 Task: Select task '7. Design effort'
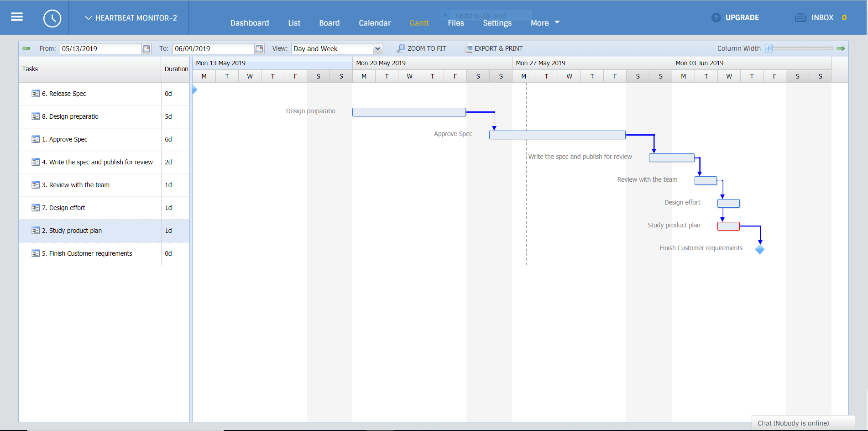[63, 208]
